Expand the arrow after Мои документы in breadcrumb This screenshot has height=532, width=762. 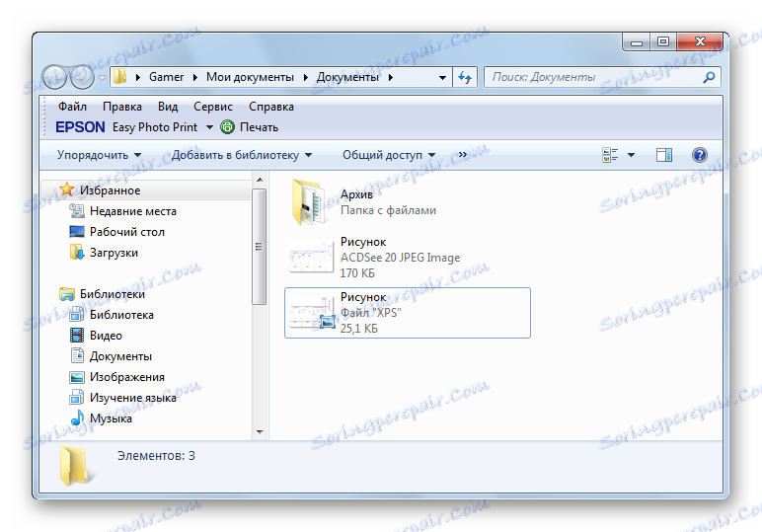coord(306,77)
